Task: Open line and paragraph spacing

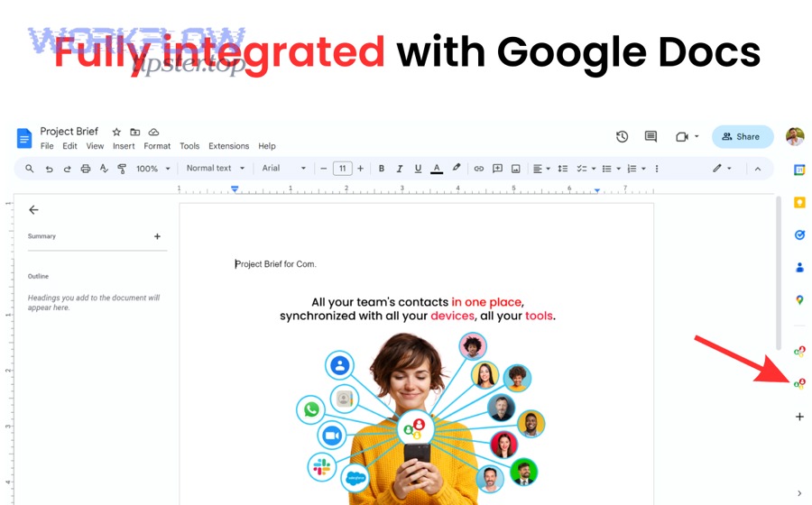Action: [563, 169]
